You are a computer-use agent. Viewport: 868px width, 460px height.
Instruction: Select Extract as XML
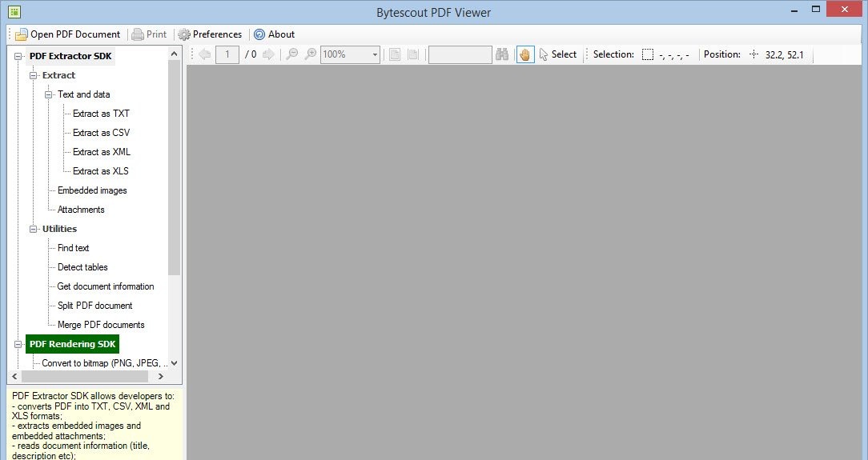point(102,152)
